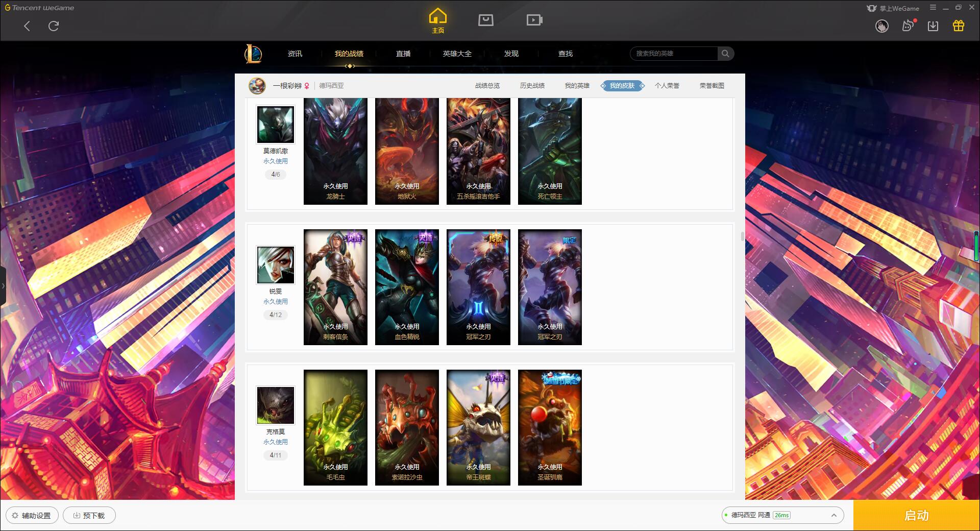Screen dimensions: 980x531
Task: Open the home 主页 icon
Action: (438, 21)
